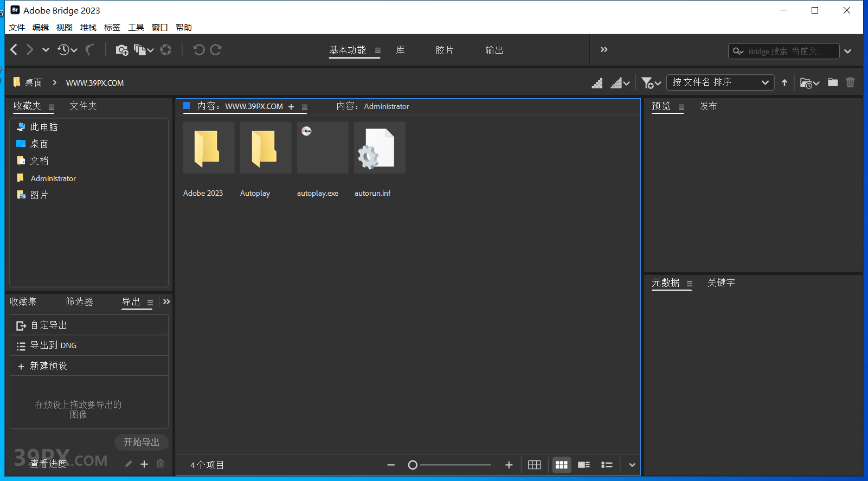Select the Adobe 2023 folder thumbnail

pos(209,147)
